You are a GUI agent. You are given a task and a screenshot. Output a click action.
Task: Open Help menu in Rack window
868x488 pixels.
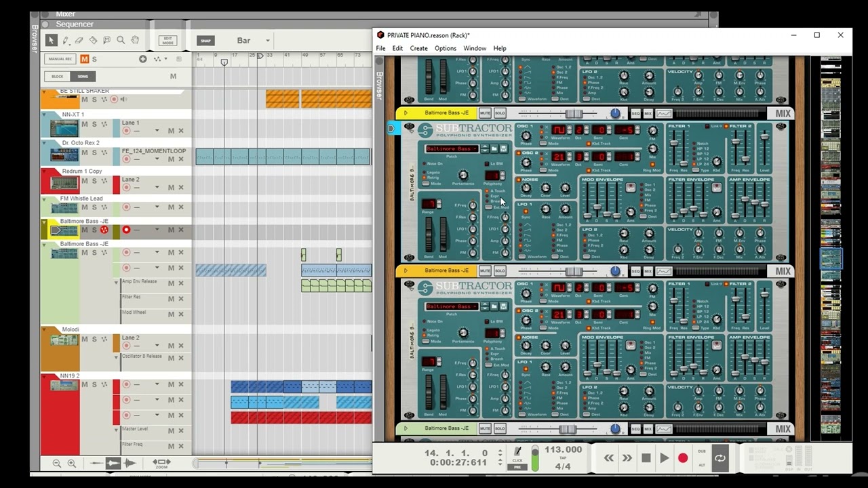pyautogui.click(x=500, y=48)
